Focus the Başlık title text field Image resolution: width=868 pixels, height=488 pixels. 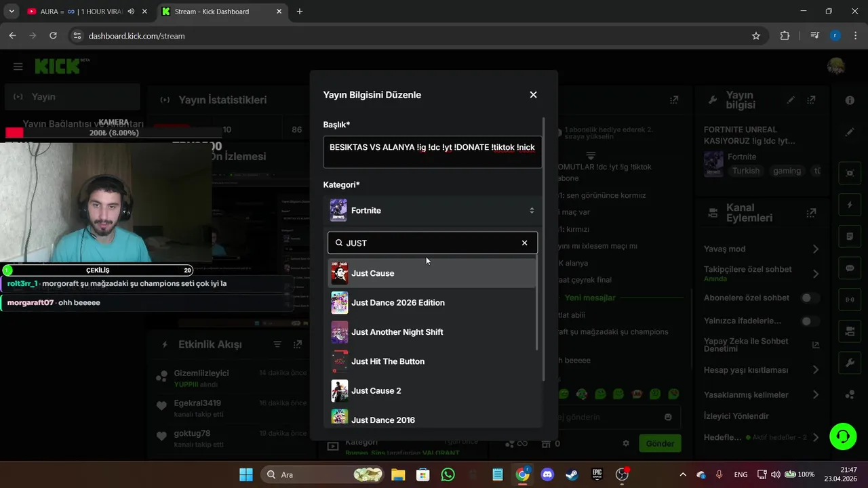coord(433,152)
